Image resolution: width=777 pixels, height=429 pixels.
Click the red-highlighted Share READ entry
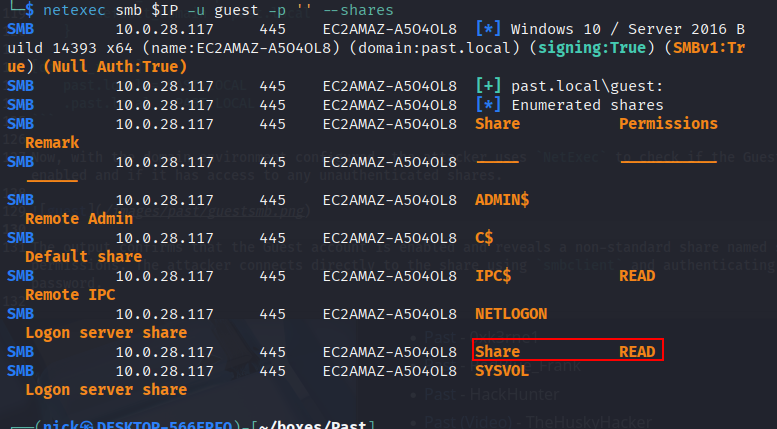pyautogui.click(x=567, y=350)
